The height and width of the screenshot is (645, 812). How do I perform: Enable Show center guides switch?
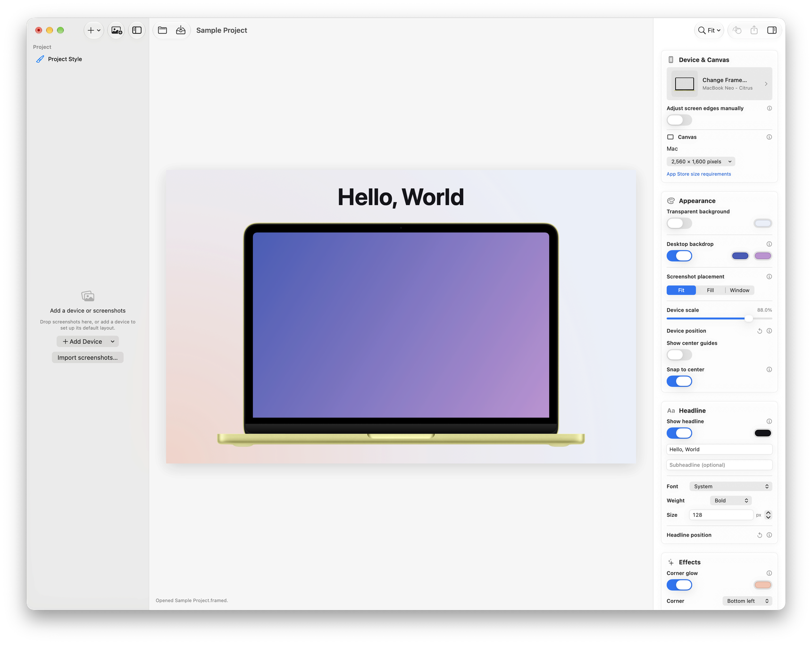(x=679, y=355)
